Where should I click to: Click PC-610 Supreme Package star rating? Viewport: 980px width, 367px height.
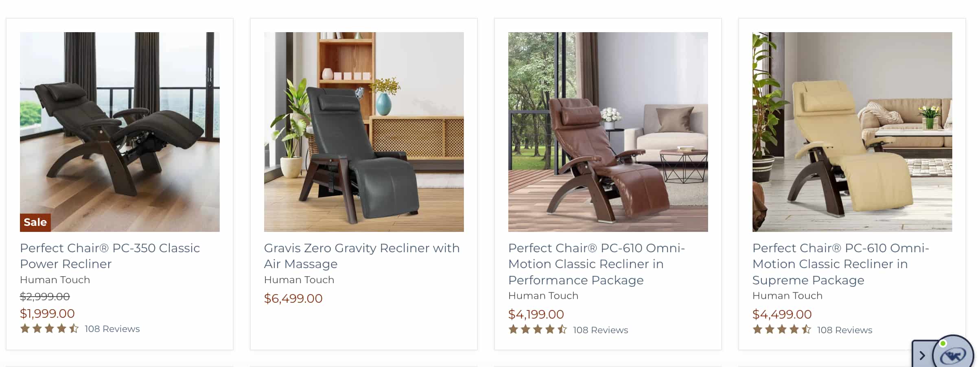[782, 330]
